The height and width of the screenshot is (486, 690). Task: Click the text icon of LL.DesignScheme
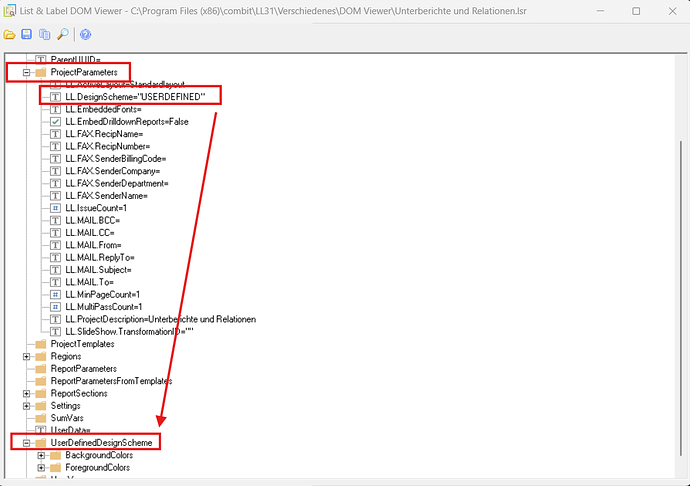[55, 97]
